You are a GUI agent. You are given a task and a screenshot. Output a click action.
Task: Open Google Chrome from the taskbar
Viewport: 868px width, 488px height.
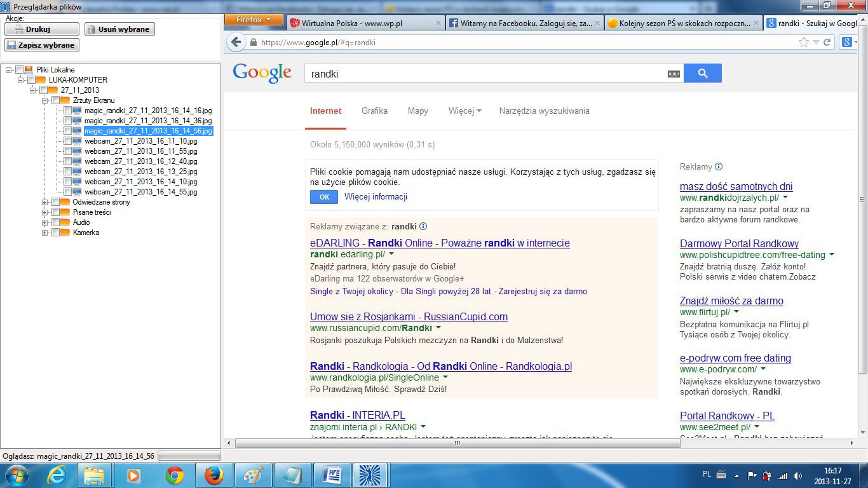174,475
